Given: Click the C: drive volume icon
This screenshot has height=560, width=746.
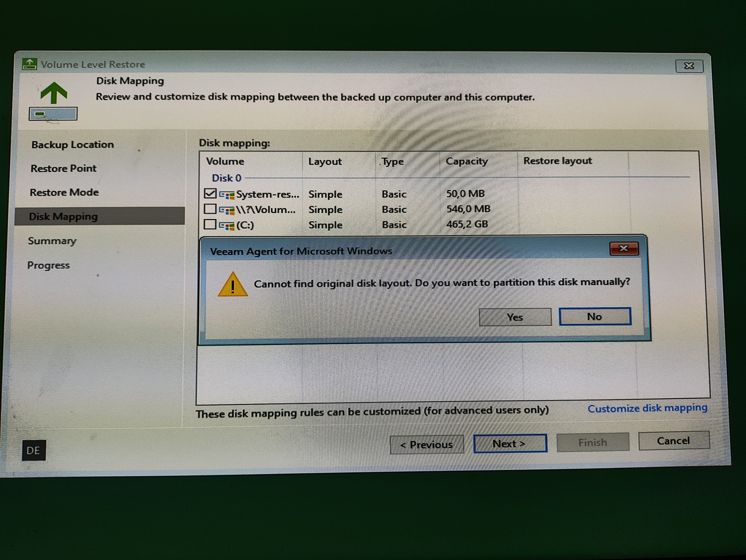Looking at the screenshot, I should pyautogui.click(x=227, y=226).
